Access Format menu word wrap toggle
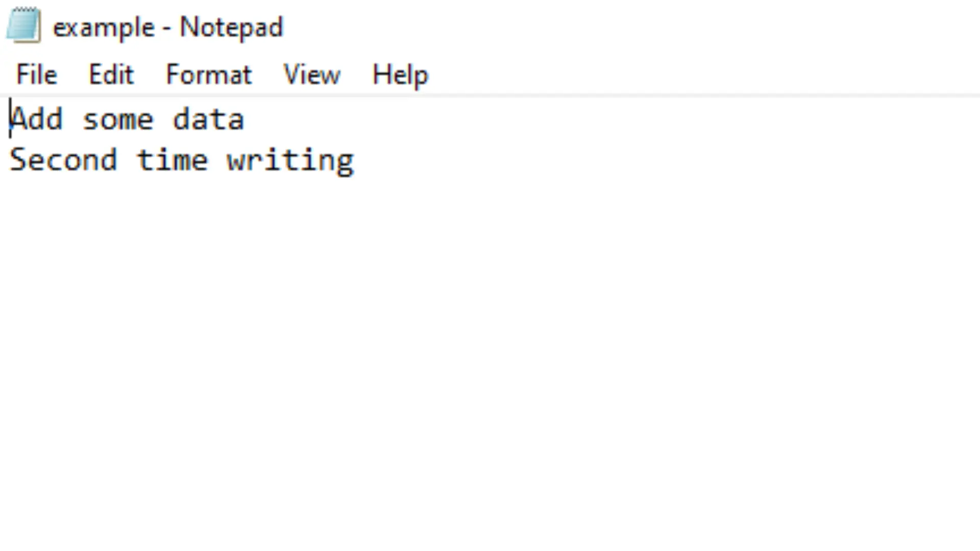The width and height of the screenshot is (980, 551). pos(209,74)
